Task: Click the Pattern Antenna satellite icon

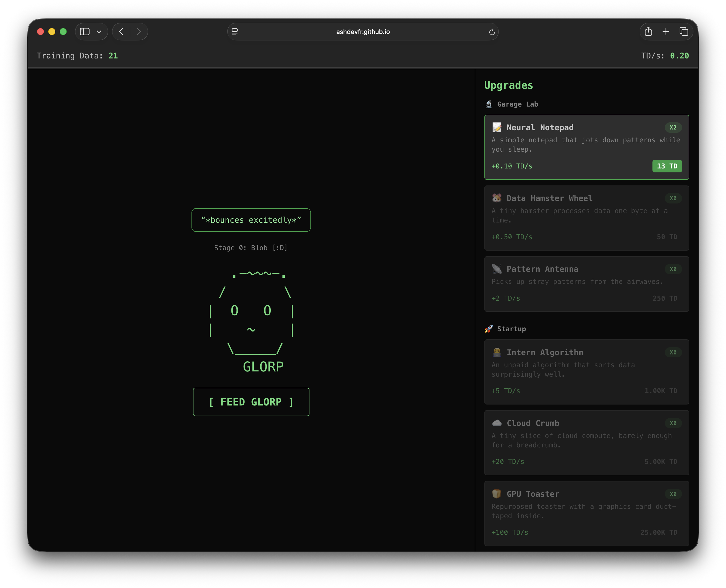Action: 497,269
